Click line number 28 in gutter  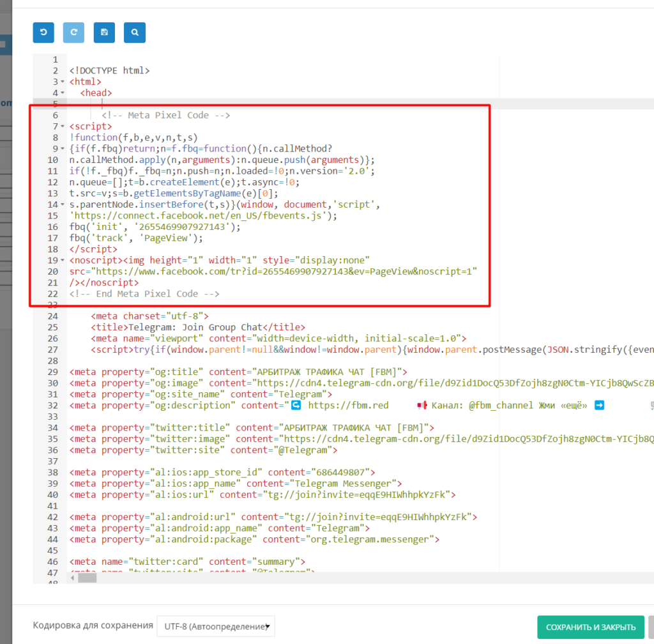point(53,361)
